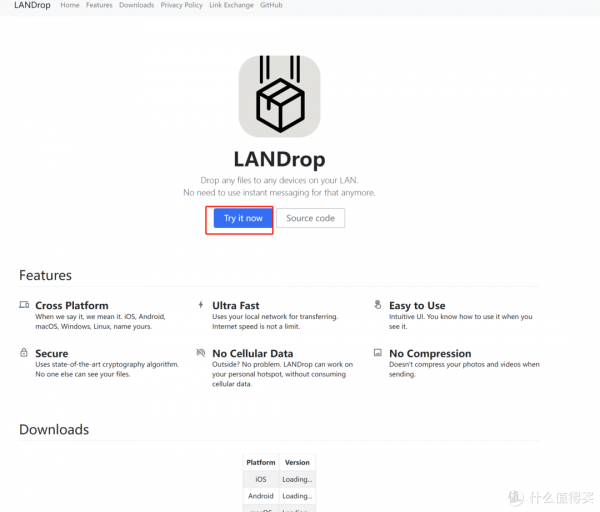Click the LANDrop box logo image
Screen dimensions: 600x512
point(279,97)
